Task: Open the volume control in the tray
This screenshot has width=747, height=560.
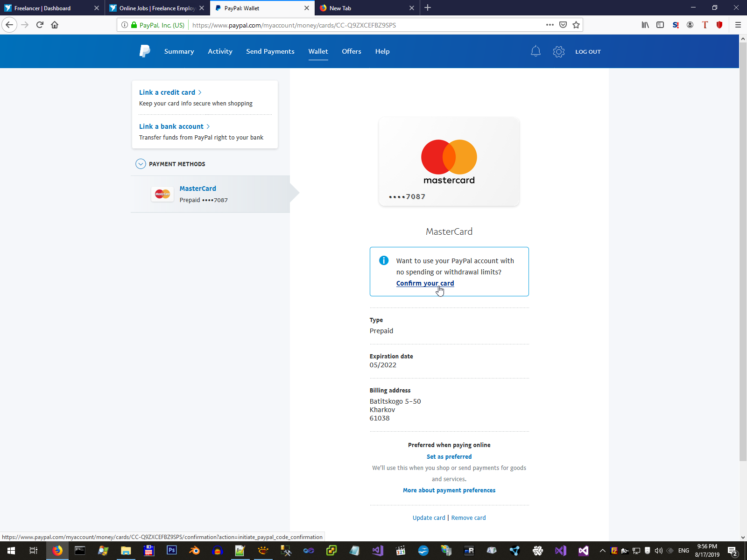Action: [x=659, y=551]
